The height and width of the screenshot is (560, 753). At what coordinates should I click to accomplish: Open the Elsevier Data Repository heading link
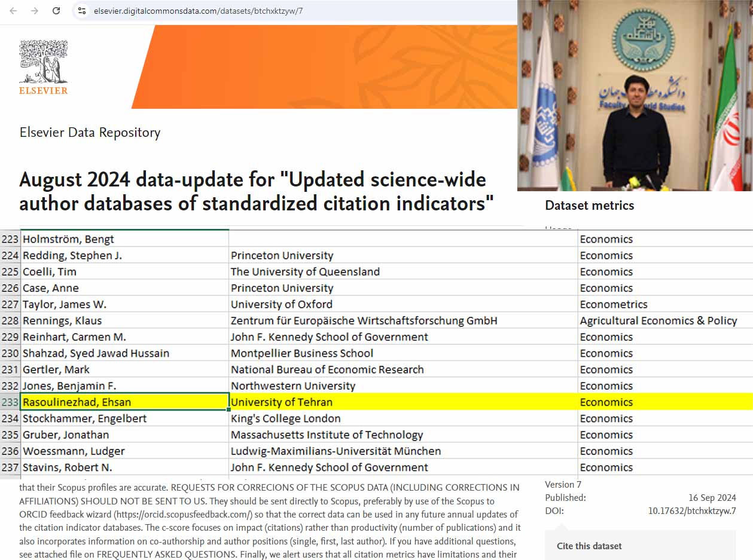point(90,132)
